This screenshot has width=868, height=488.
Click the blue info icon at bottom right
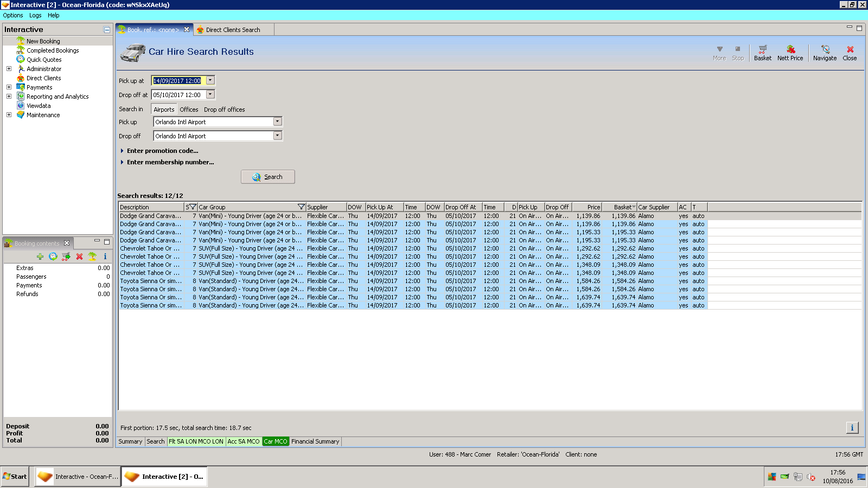tap(852, 428)
